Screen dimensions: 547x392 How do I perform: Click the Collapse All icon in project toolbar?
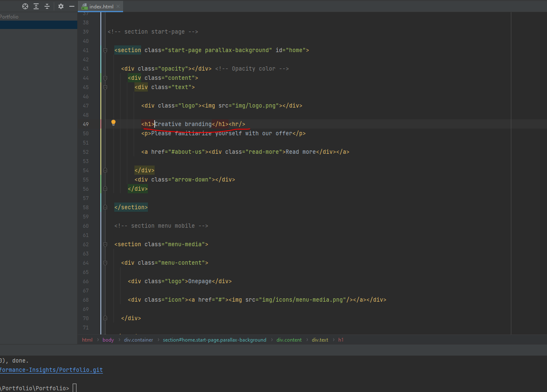tap(47, 6)
